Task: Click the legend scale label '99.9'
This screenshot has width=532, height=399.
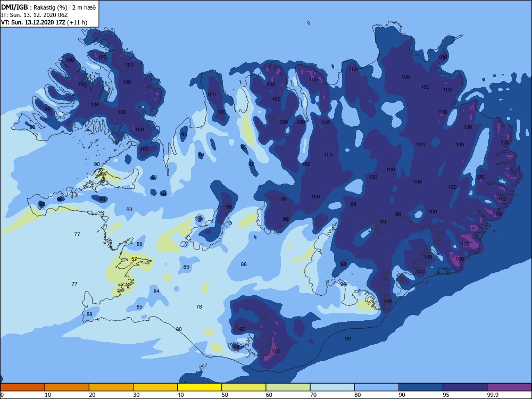Action: [x=492, y=395]
